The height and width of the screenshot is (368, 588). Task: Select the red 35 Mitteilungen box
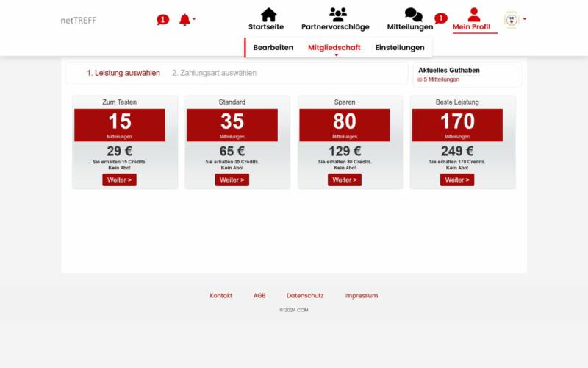point(232,125)
